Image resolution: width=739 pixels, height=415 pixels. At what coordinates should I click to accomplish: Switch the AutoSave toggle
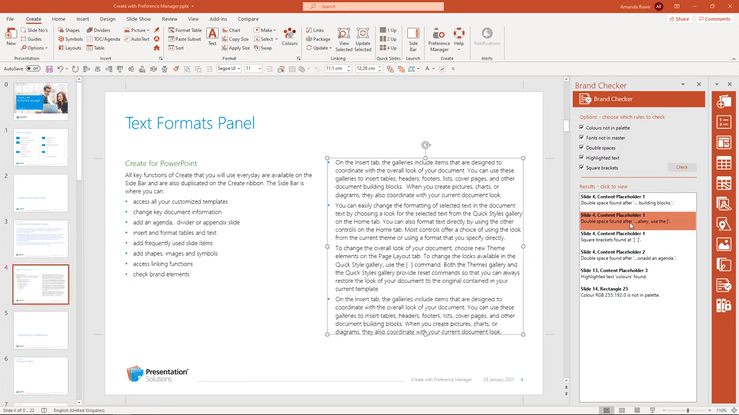34,69
